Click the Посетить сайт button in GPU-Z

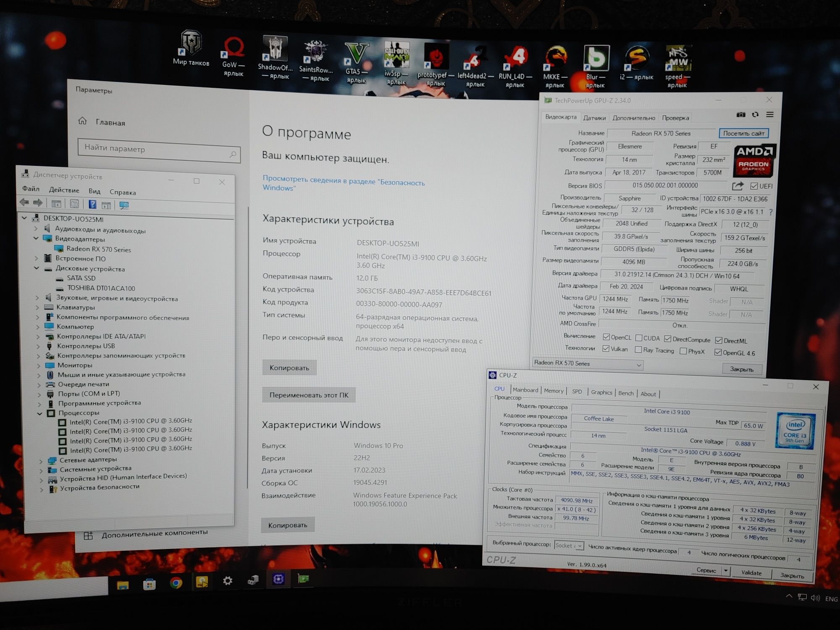743,134
